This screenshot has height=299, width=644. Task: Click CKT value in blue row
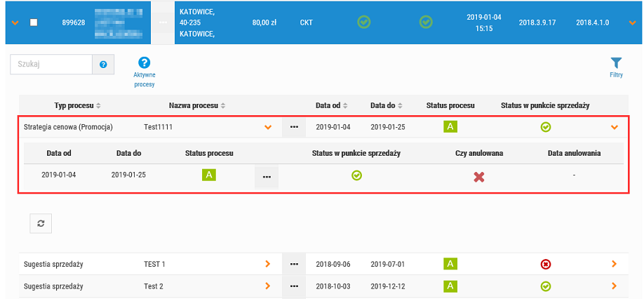(307, 22)
